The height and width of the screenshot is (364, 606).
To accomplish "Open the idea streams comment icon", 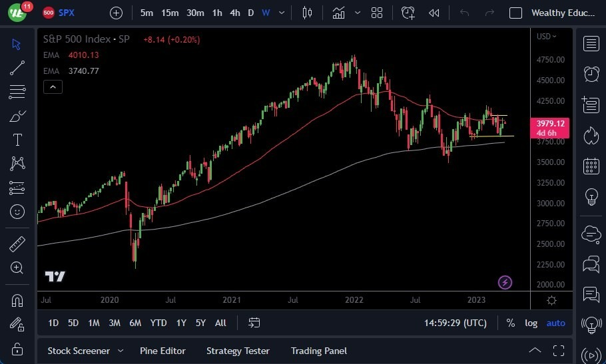I will pos(591,295).
